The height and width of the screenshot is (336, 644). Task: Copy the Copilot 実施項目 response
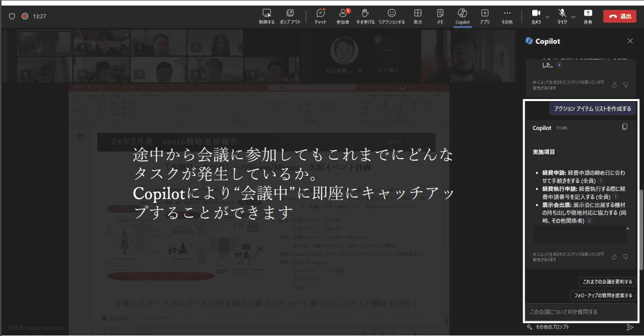click(625, 127)
